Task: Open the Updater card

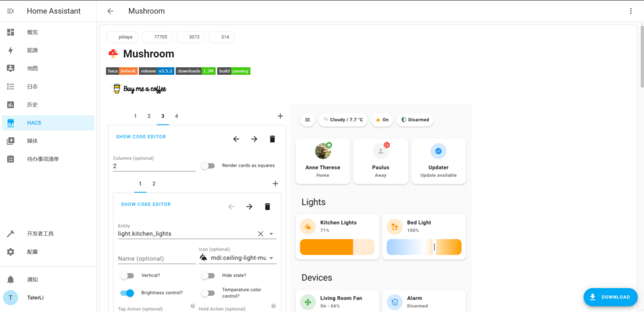Action: point(438,161)
